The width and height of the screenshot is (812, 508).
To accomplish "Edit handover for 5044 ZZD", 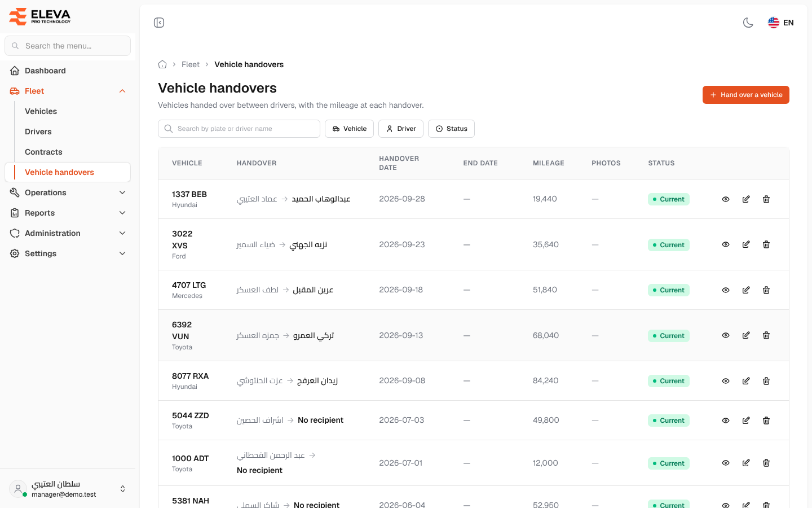I will click(x=746, y=421).
